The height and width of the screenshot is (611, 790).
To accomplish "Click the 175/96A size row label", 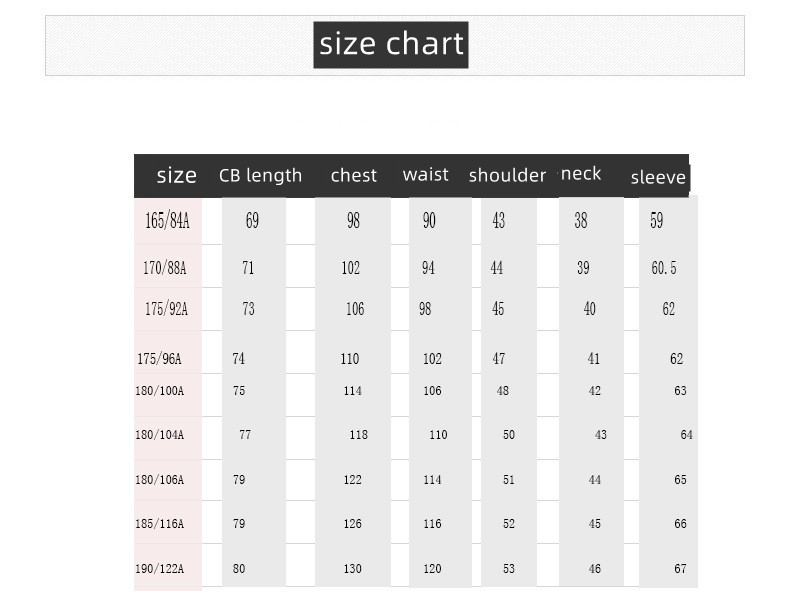I will click(159, 359).
